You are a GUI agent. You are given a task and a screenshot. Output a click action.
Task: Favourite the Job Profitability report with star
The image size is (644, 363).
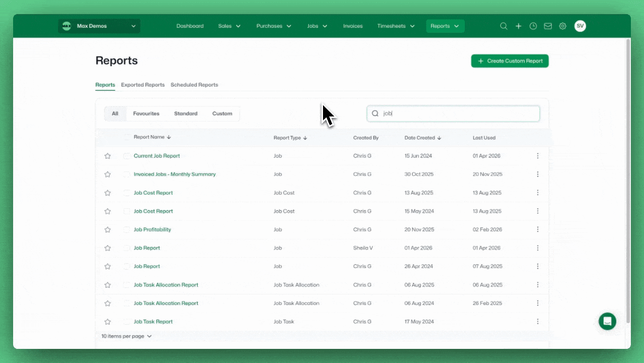pyautogui.click(x=108, y=230)
